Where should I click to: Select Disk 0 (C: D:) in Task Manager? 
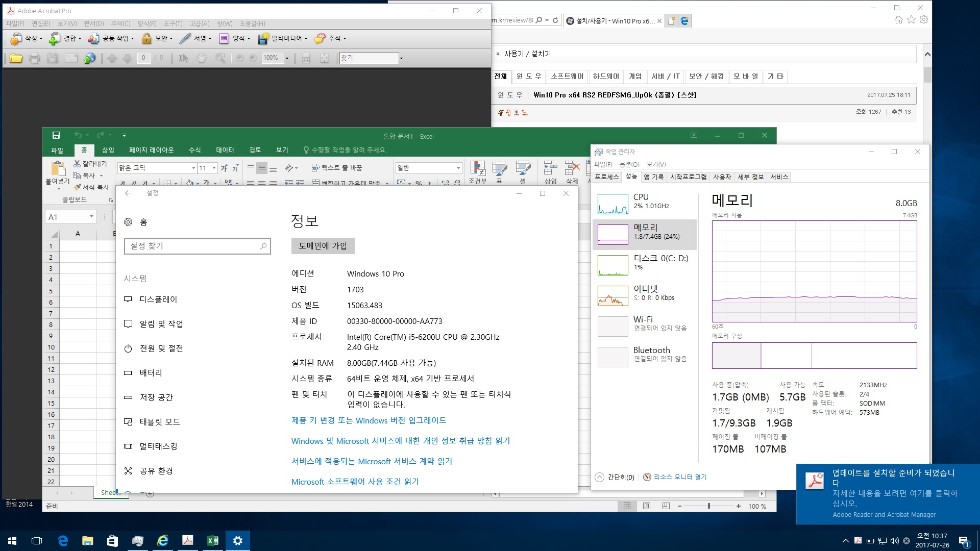[x=644, y=265]
